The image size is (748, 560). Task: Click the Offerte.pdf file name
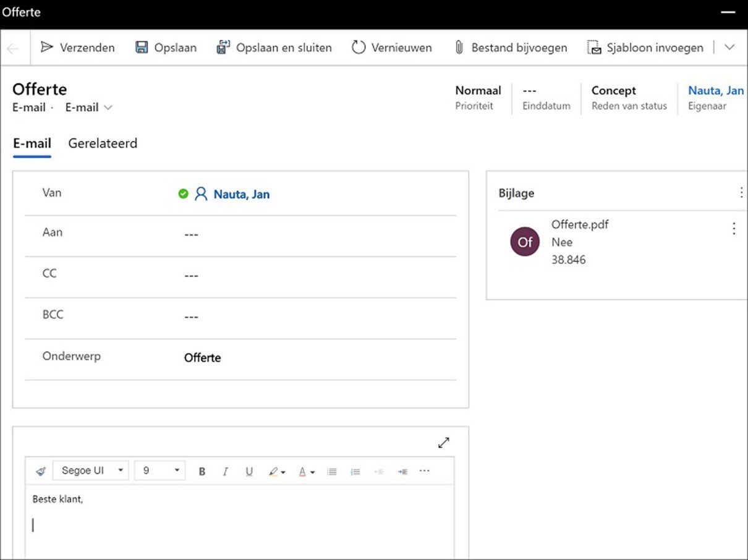[580, 224]
